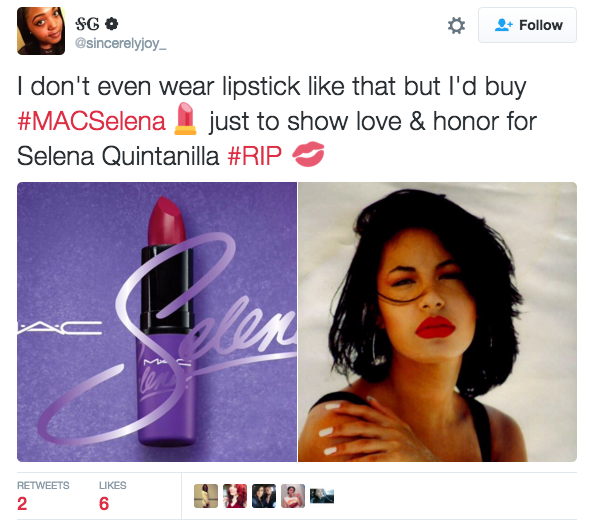589x527 pixels.
Task: Open the profile avatar photo
Action: (x=41, y=31)
